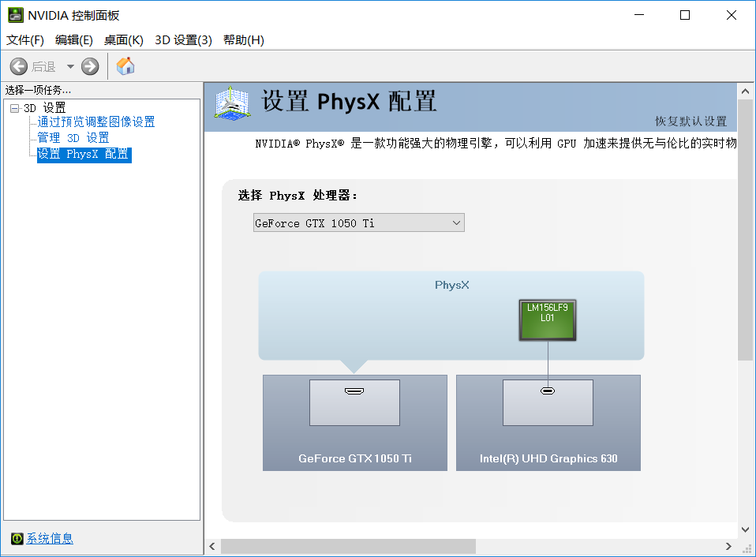Click the vertical scrollbar down arrow

click(745, 529)
